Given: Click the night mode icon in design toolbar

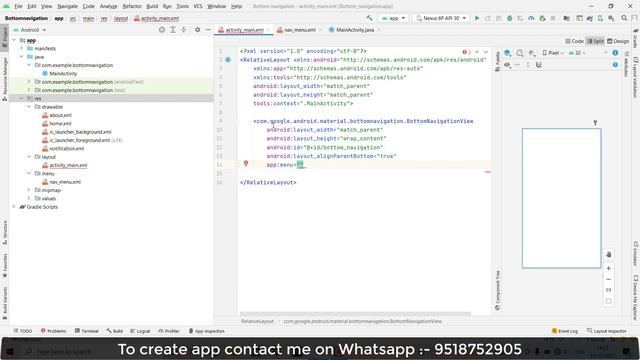Looking at the screenshot, I should (531, 53).
